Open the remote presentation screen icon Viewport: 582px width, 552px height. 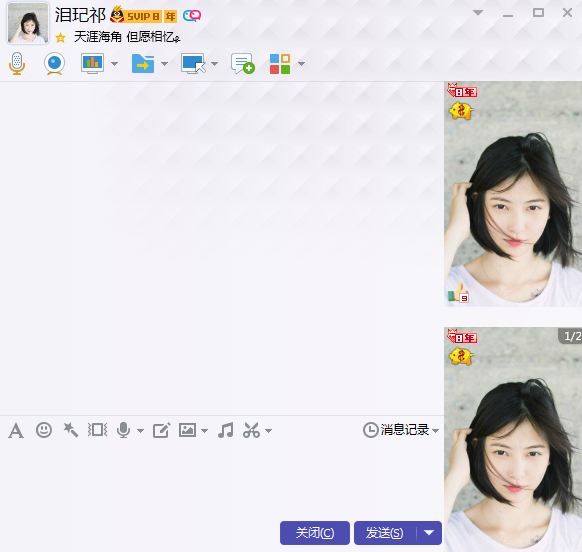click(92, 63)
